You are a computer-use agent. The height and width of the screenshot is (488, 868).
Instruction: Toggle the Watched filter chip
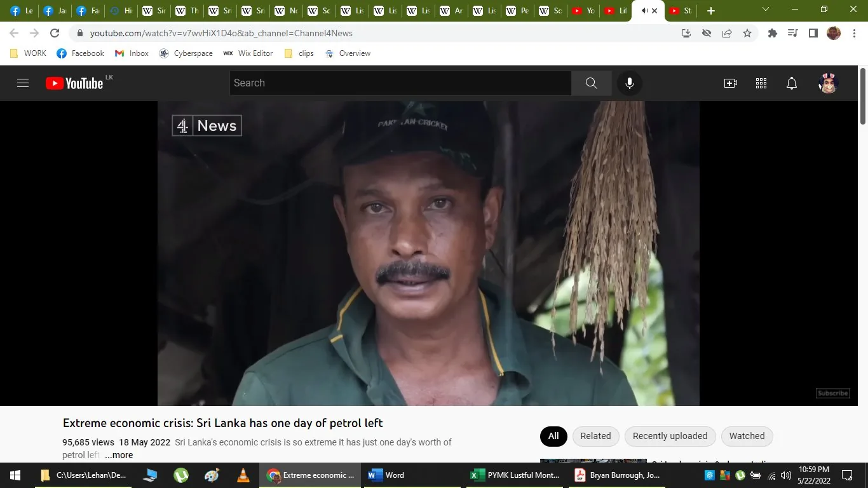click(746, 436)
